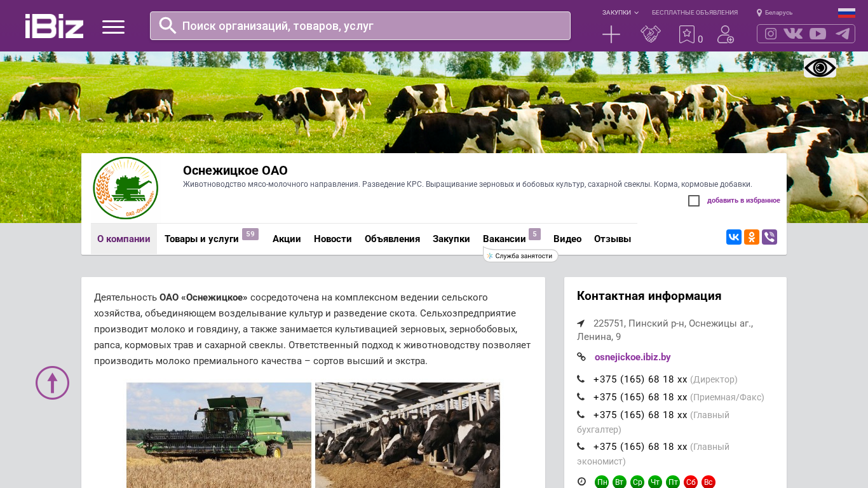Open the cows feeding photo
Image resolution: width=868 pixels, height=488 pixels.
tap(407, 435)
